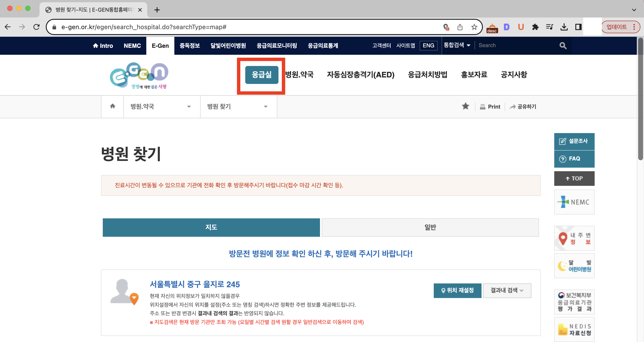Open the 자동심장충격기(AED) menu
This screenshot has height=342, width=644.
(361, 75)
